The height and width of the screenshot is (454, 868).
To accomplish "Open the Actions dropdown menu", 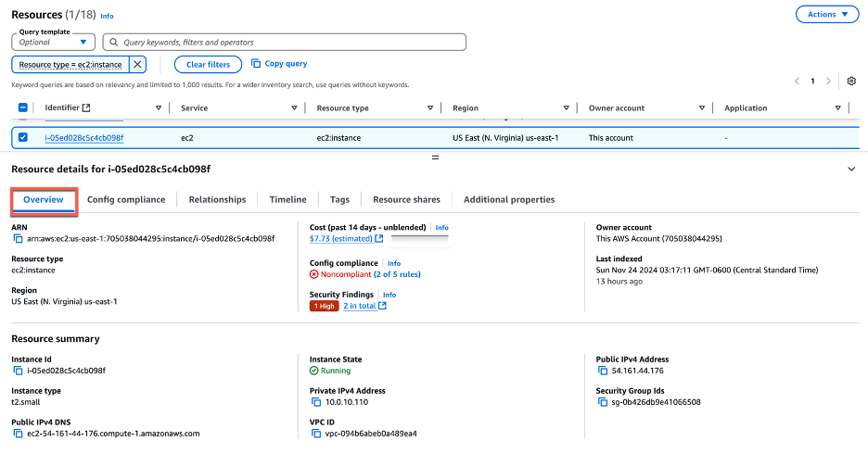I will pos(827,15).
